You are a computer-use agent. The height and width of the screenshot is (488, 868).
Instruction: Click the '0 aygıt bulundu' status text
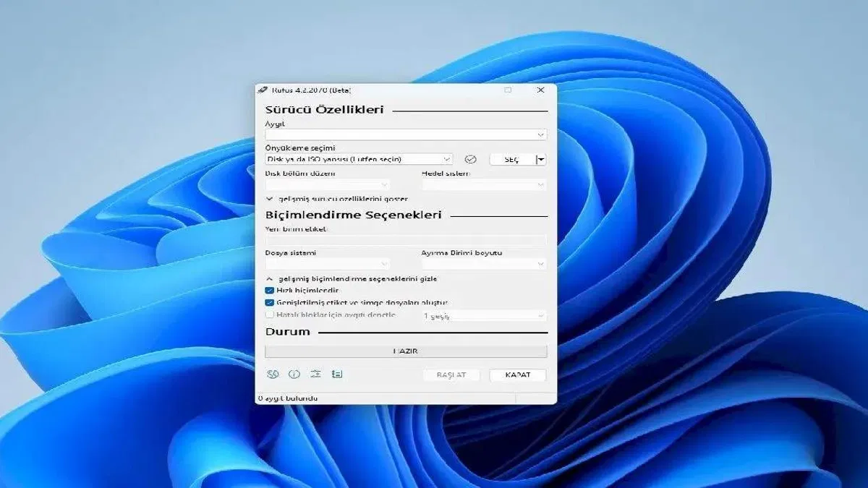[288, 398]
